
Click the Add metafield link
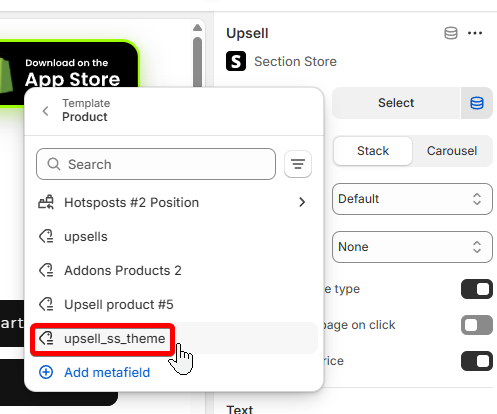tap(107, 372)
